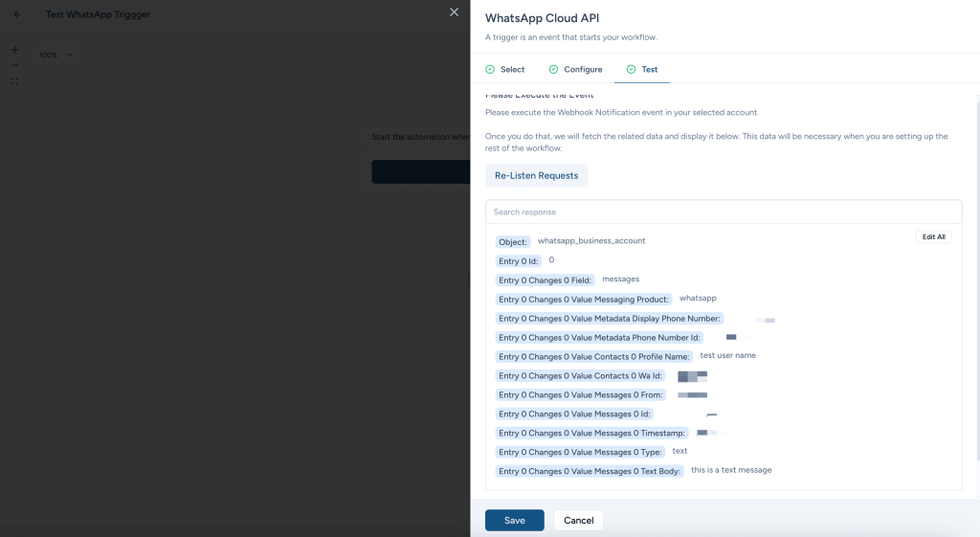Click the check icon beside the Select step
The image size is (980, 537).
(x=490, y=70)
